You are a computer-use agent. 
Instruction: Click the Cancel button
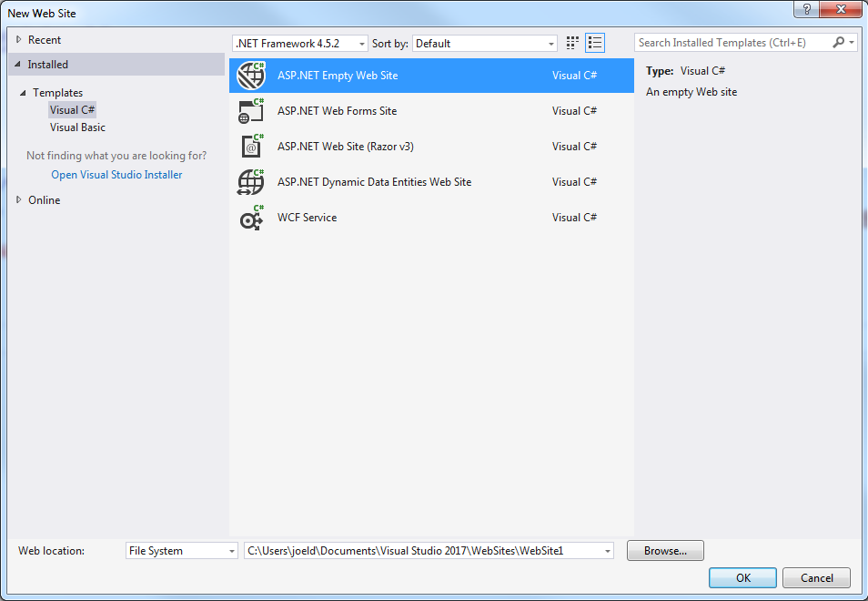(x=816, y=577)
